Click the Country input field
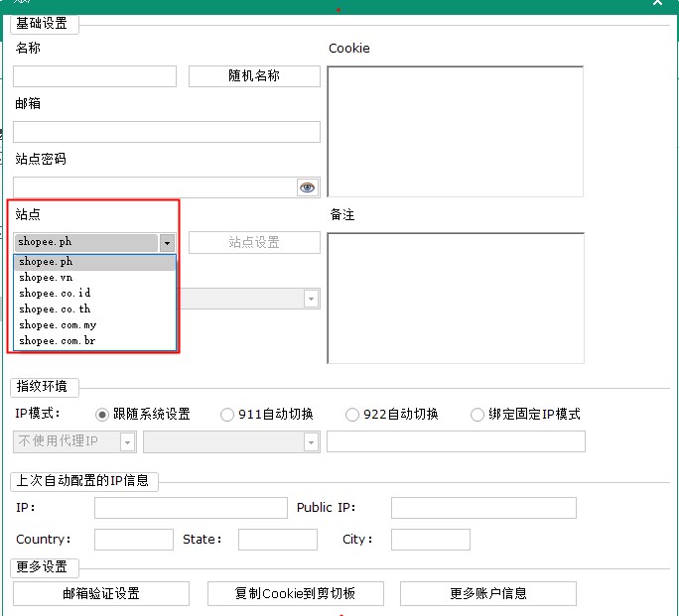This screenshot has height=616, width=679. tap(134, 540)
